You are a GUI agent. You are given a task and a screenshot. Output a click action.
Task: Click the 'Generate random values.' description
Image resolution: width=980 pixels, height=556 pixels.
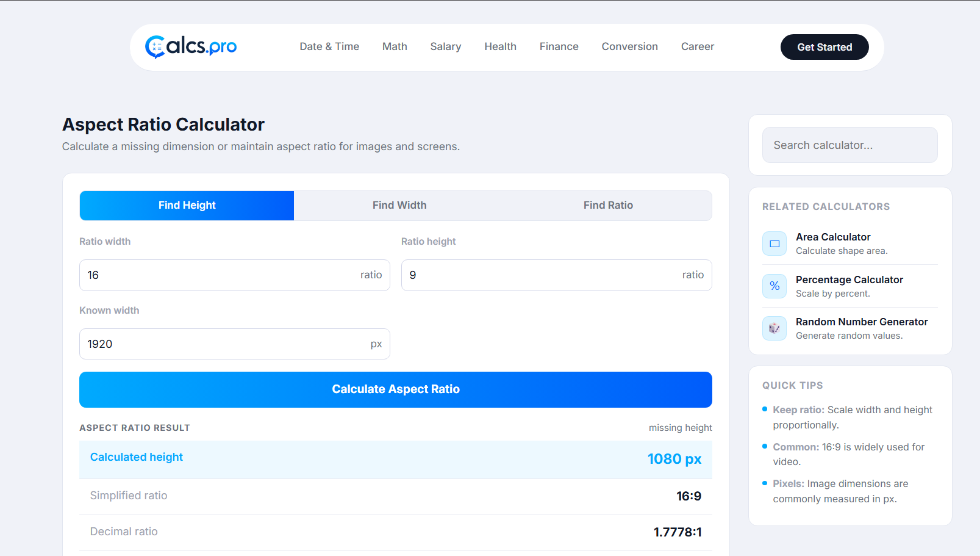point(849,336)
